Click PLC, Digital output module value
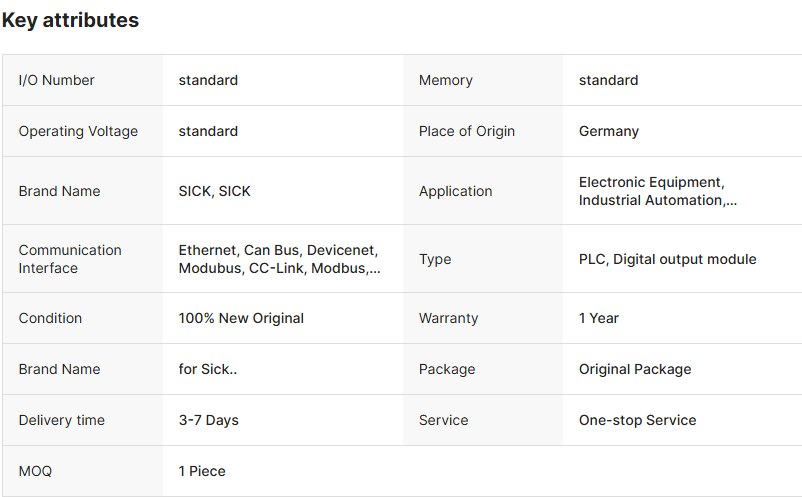 tap(667, 259)
